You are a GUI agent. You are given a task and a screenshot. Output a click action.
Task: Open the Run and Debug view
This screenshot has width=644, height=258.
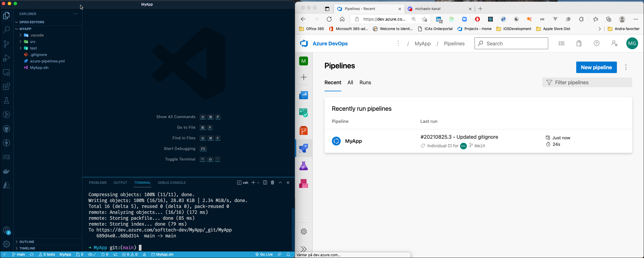click(6, 58)
